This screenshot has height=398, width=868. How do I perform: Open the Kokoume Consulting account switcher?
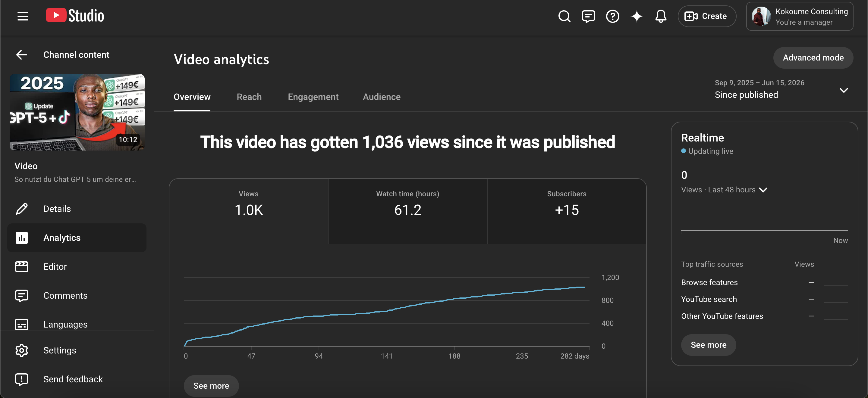pyautogui.click(x=800, y=16)
